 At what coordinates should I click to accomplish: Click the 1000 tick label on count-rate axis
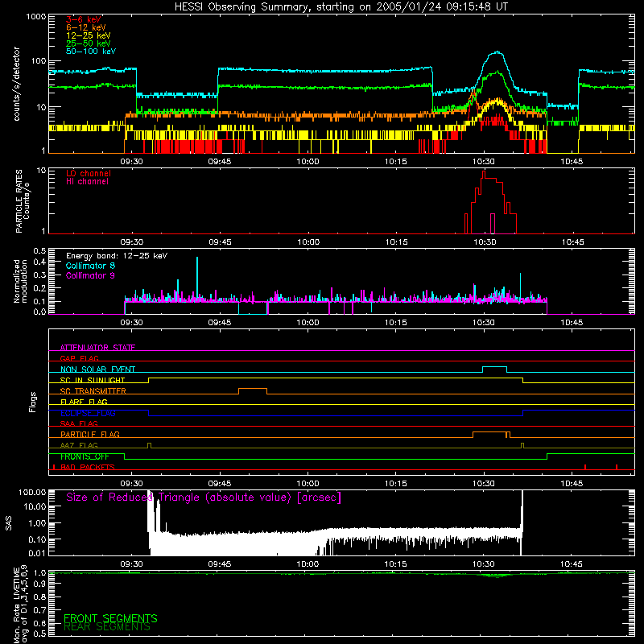click(36, 17)
